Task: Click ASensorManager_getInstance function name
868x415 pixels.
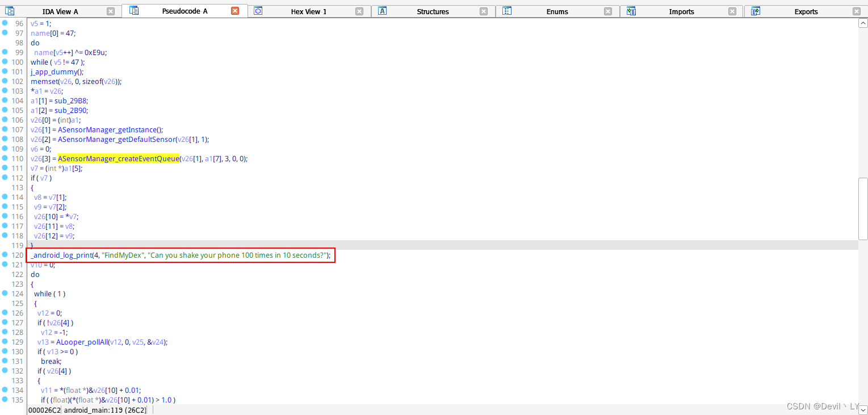Action: pos(106,129)
